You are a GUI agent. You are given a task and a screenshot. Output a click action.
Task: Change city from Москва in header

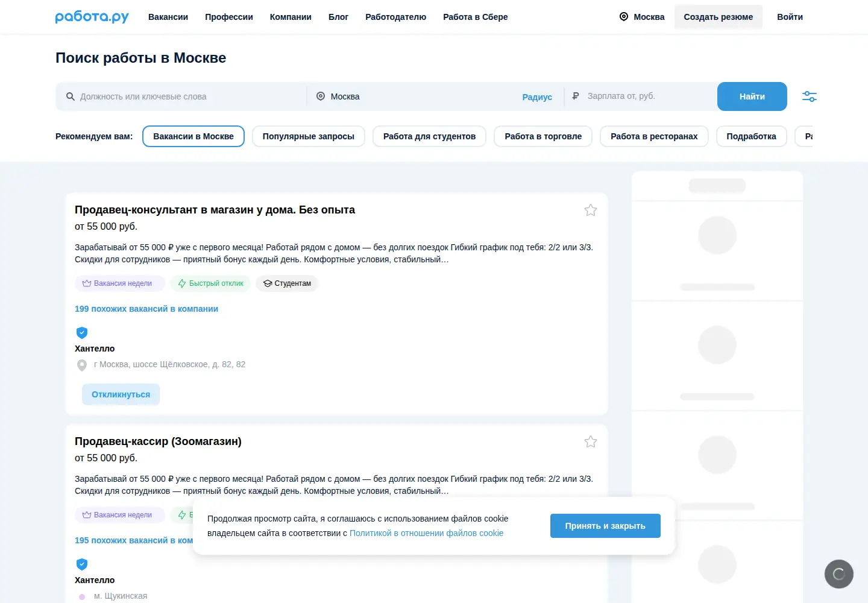649,17
